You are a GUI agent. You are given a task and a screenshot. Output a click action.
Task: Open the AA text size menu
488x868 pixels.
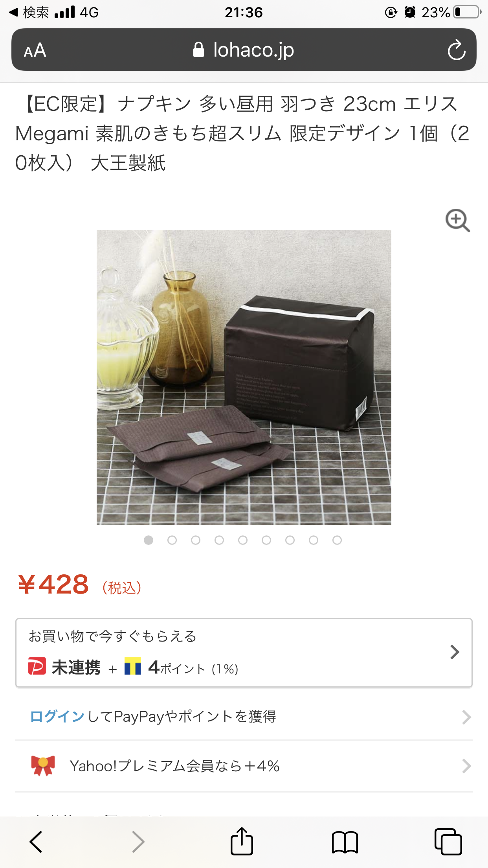click(x=35, y=50)
